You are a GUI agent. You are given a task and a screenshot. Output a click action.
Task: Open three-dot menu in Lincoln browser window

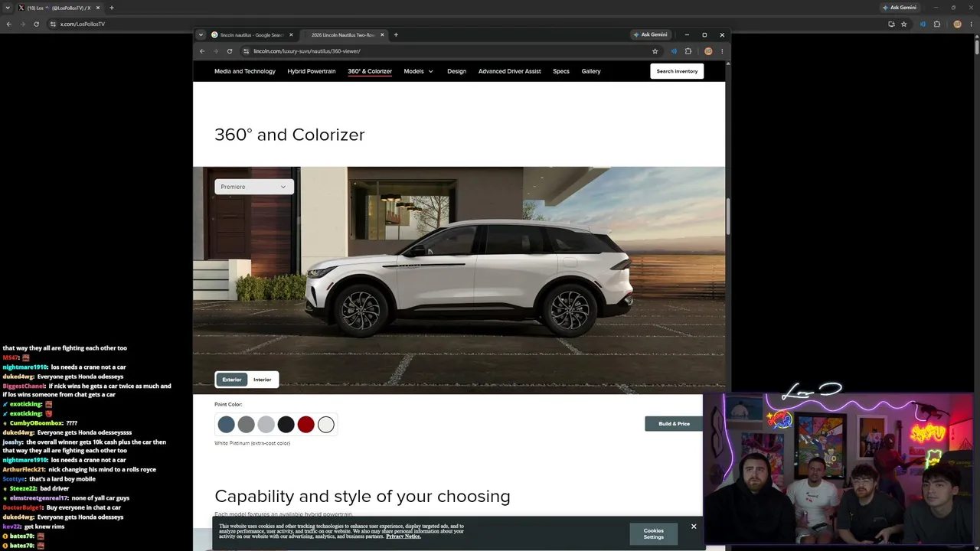721,51
